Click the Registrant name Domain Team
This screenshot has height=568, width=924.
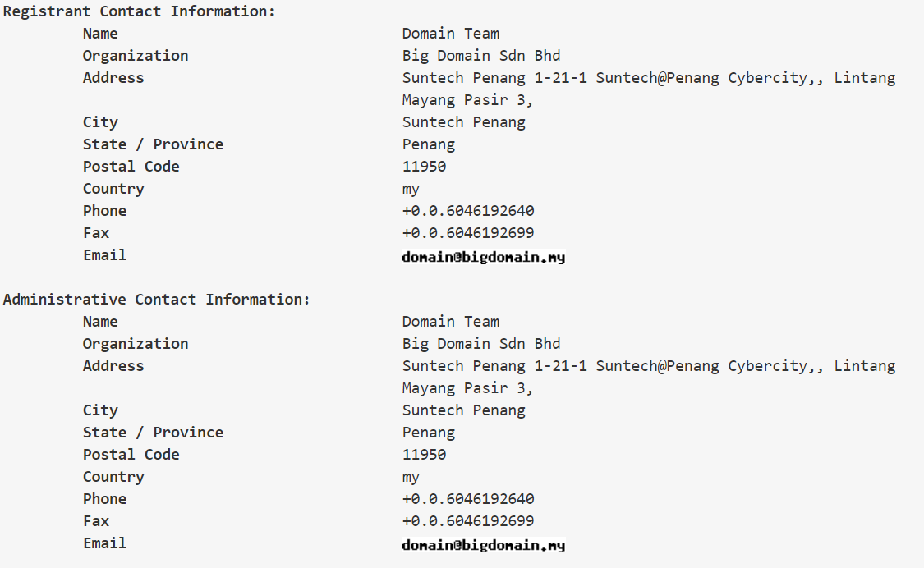pyautogui.click(x=451, y=34)
